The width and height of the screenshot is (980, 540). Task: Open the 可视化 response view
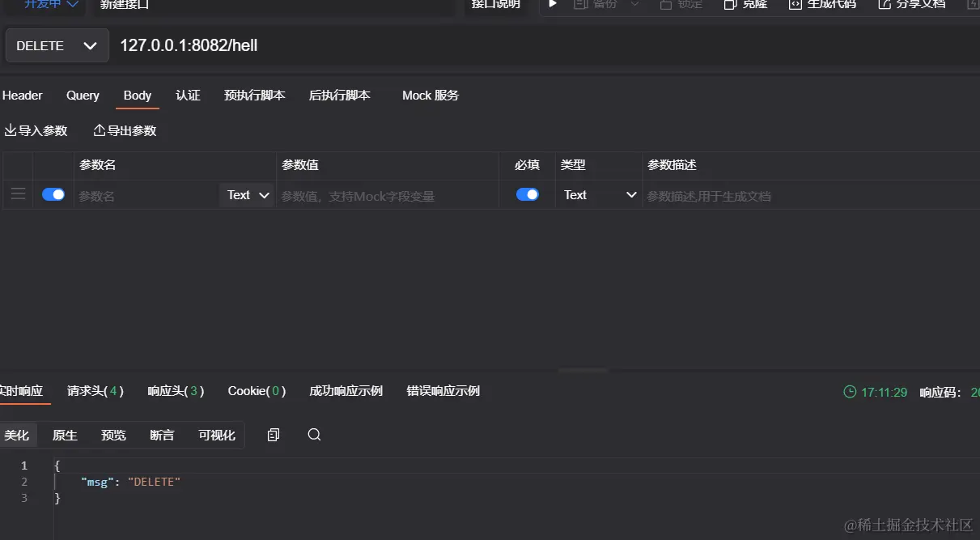[x=217, y=436]
